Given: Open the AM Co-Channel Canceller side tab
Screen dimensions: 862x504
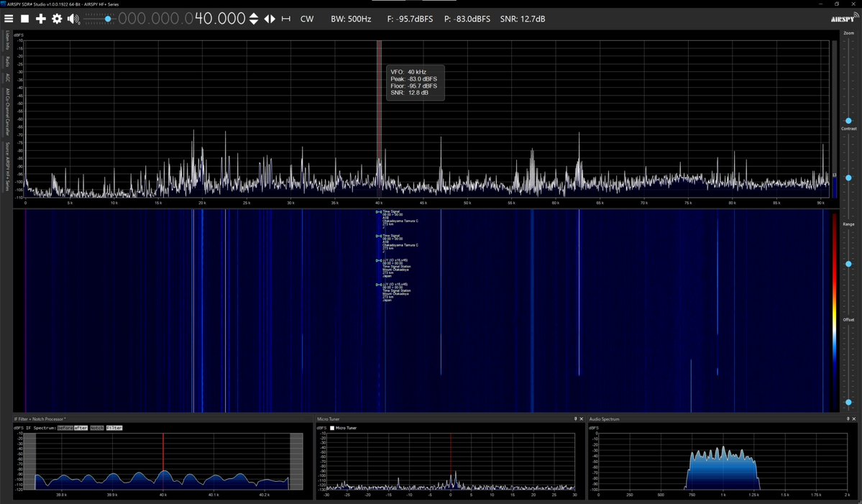Looking at the screenshot, I should point(7,111).
